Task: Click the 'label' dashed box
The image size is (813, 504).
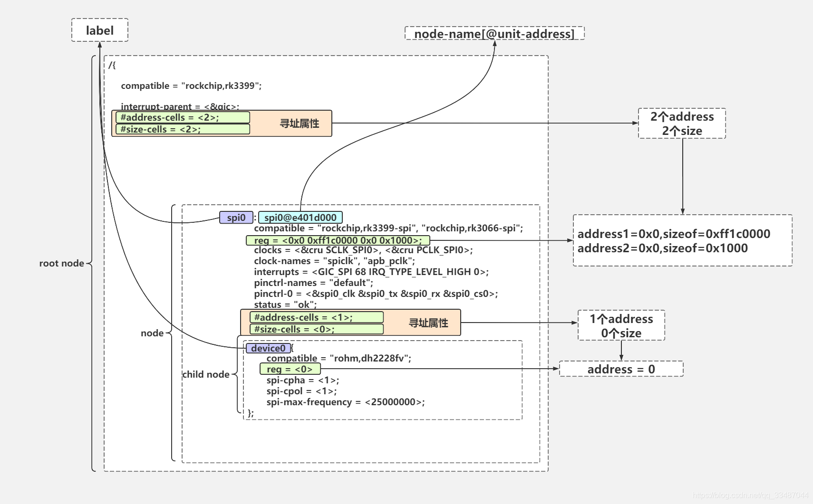Action: (100, 30)
